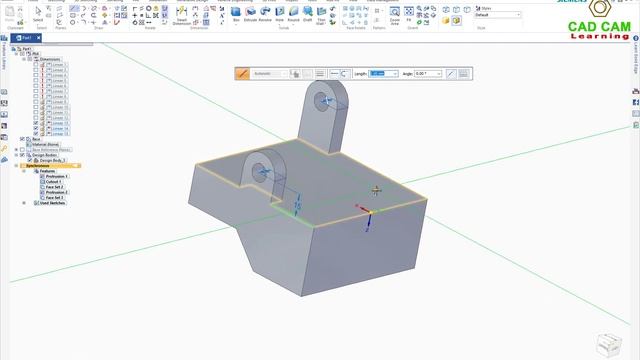
Task: Click the arc option icon in command bar
Action: 344,73
